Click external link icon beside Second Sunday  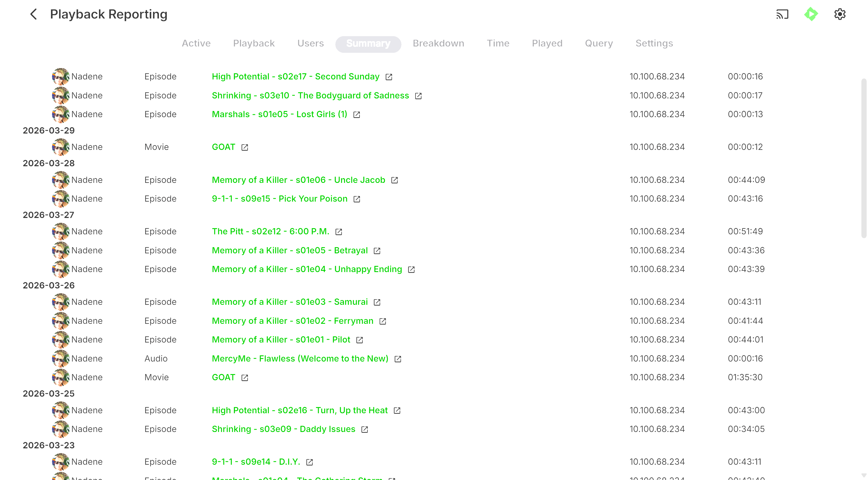coord(389,77)
